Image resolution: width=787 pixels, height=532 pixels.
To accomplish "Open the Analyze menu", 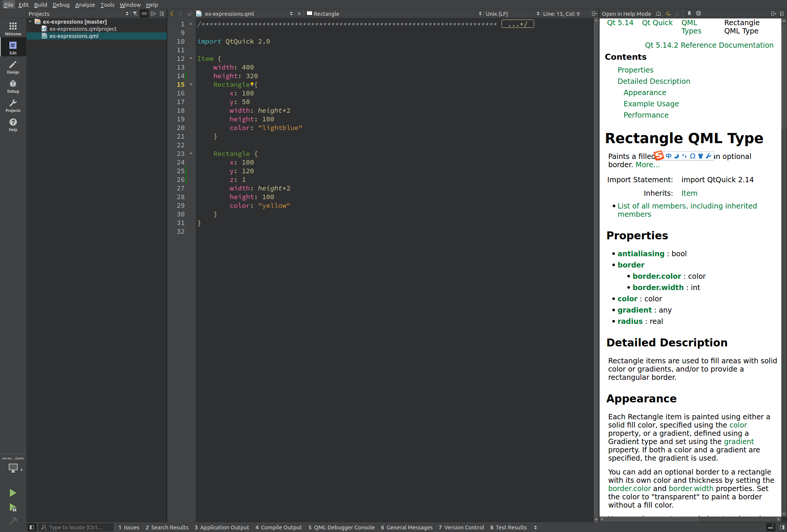I will coord(85,5).
